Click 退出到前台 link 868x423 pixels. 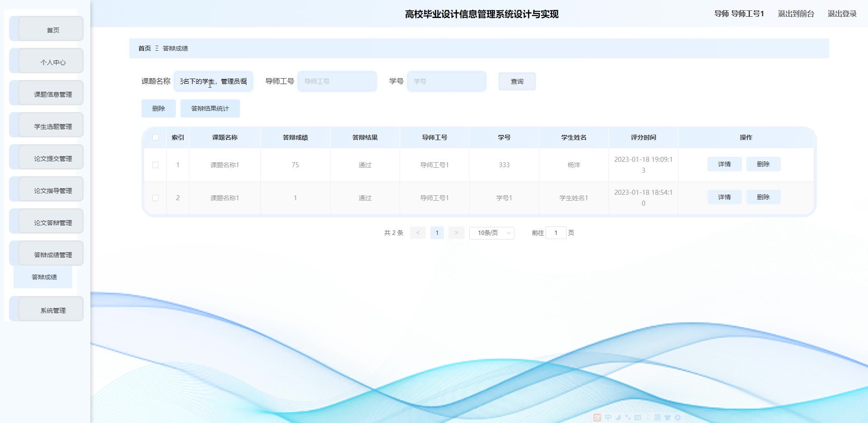click(796, 14)
